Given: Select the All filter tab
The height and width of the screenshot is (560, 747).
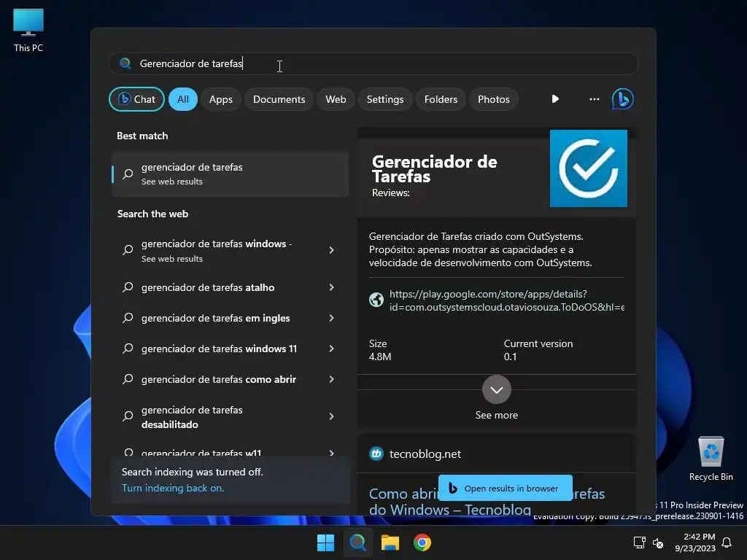Looking at the screenshot, I should point(183,99).
